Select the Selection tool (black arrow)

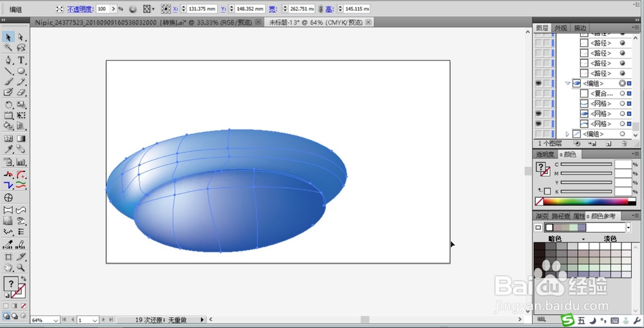(x=8, y=37)
